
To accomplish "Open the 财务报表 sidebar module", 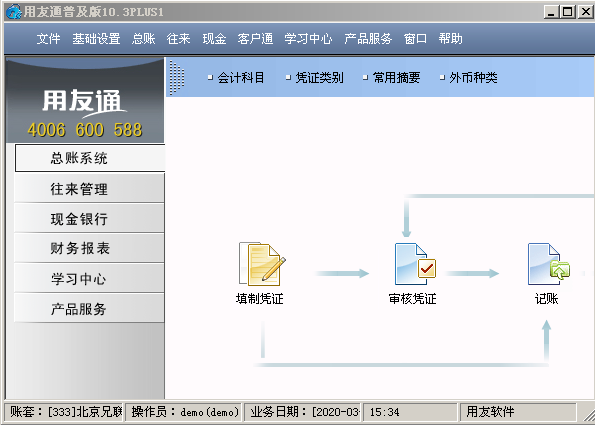I will pos(90,248).
